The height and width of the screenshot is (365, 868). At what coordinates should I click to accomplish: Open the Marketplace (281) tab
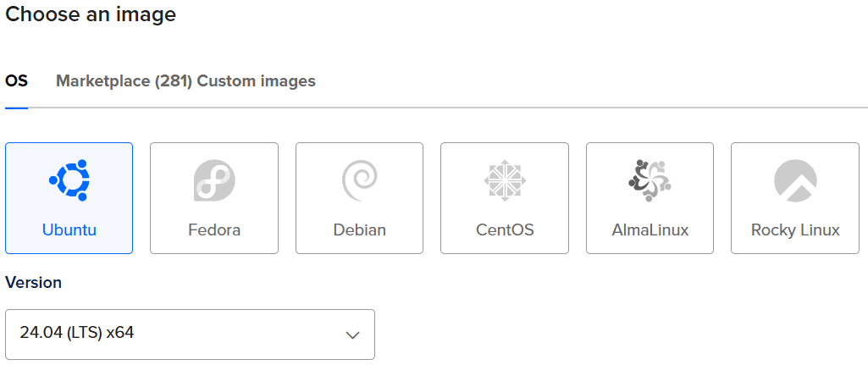[x=124, y=81]
